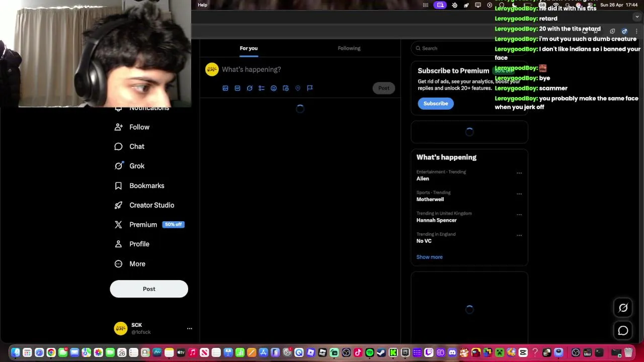The image size is (644, 362).
Task: Open options for the Alien trend
Action: click(x=519, y=173)
